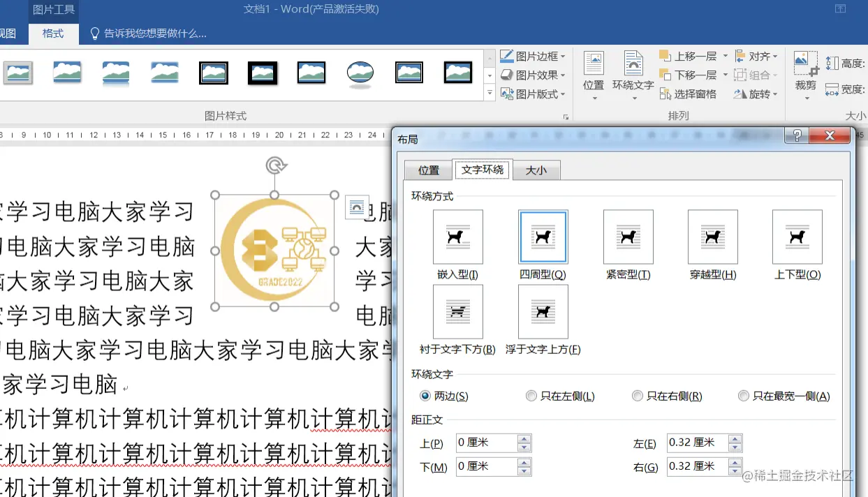Apply the oval picture style thumbnail
The height and width of the screenshot is (497, 868).
coord(360,73)
